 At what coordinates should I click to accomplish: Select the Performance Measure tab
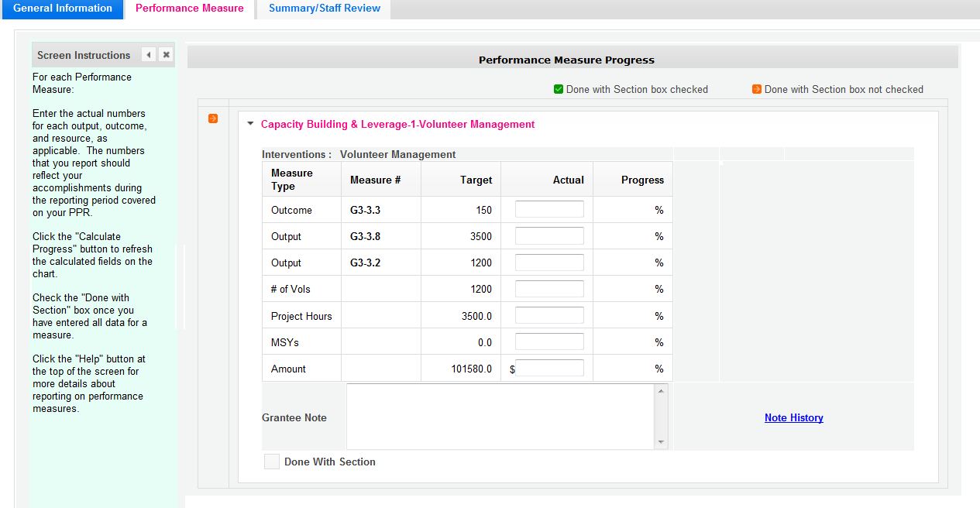tap(189, 9)
